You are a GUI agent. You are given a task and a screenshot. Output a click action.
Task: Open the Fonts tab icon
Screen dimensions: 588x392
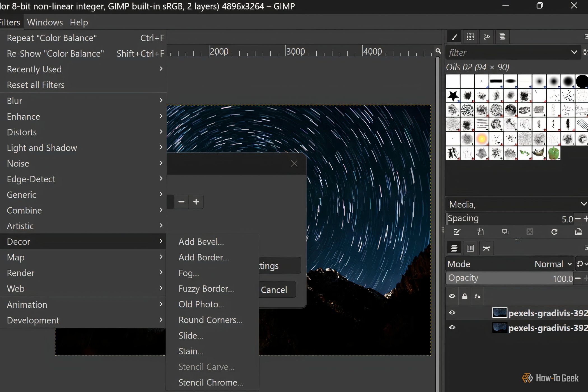486,37
